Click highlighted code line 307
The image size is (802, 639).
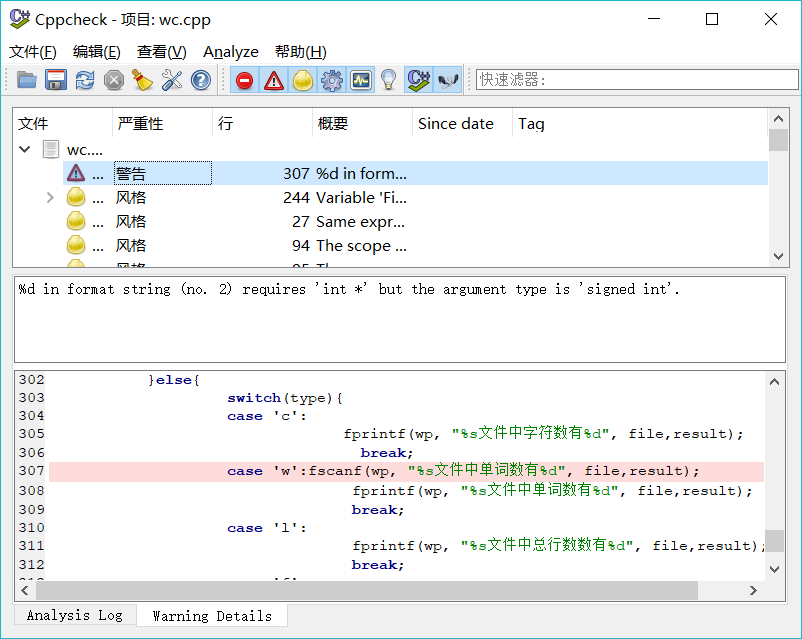click(x=406, y=471)
